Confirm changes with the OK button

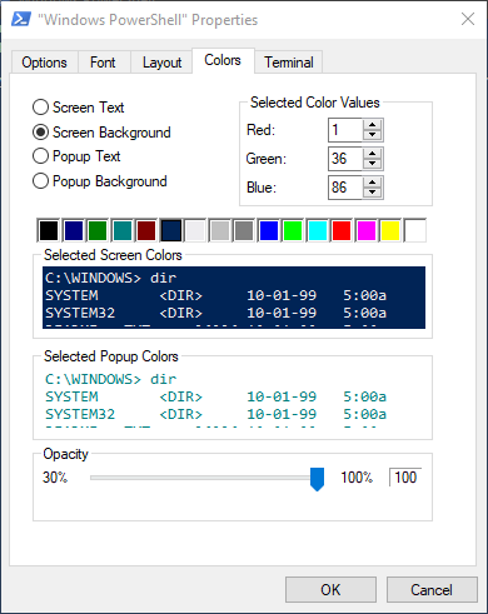pos(331,589)
